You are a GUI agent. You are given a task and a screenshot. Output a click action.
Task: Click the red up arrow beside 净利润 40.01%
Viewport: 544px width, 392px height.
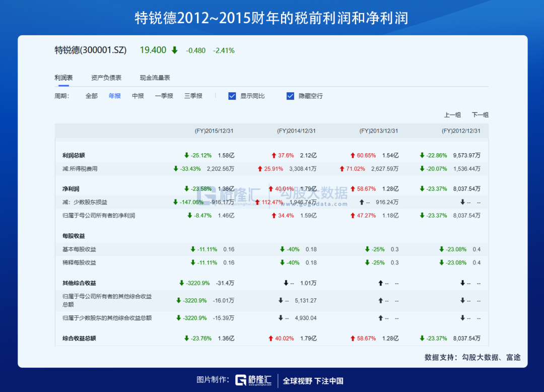pyautogui.click(x=270, y=188)
